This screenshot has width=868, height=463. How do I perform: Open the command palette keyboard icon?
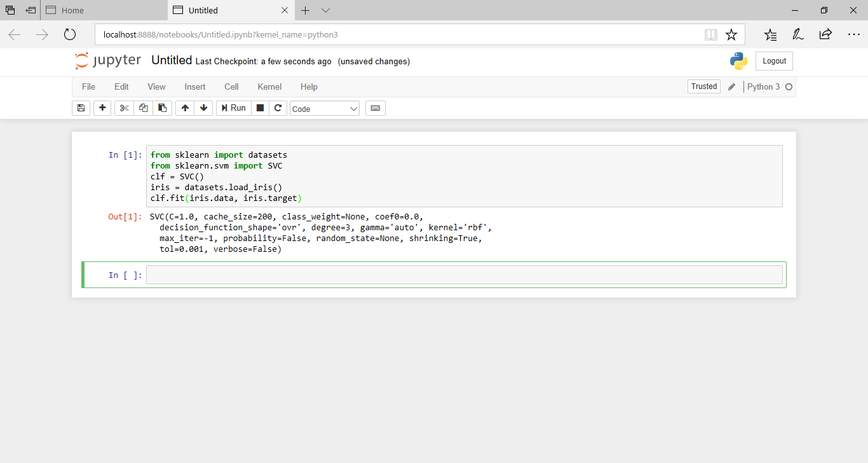375,107
